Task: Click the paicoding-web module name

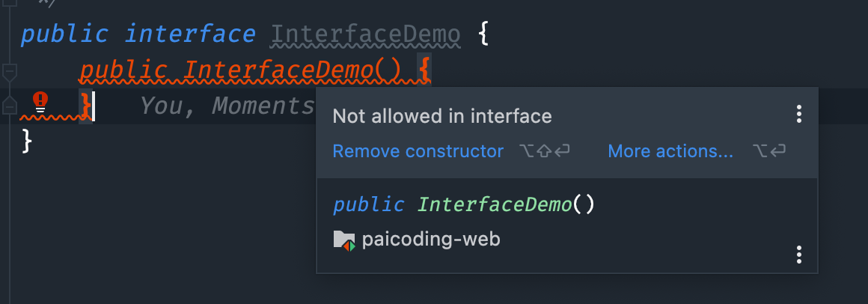Action: click(x=431, y=240)
